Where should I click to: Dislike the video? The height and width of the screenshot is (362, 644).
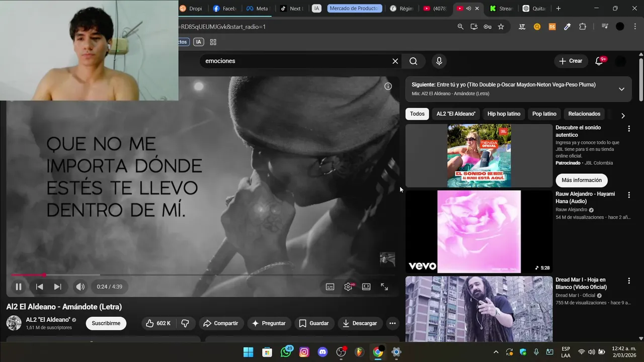(185, 323)
